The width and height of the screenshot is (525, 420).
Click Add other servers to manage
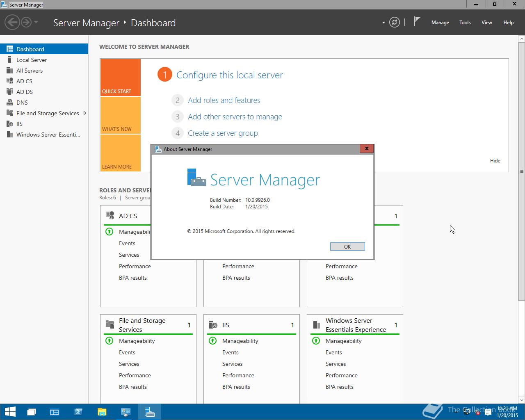pos(235,116)
